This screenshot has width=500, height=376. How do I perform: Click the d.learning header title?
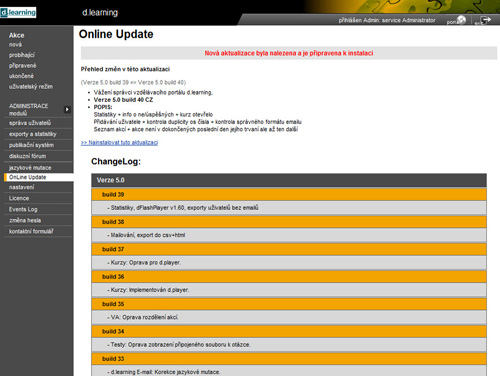pyautogui.click(x=100, y=13)
